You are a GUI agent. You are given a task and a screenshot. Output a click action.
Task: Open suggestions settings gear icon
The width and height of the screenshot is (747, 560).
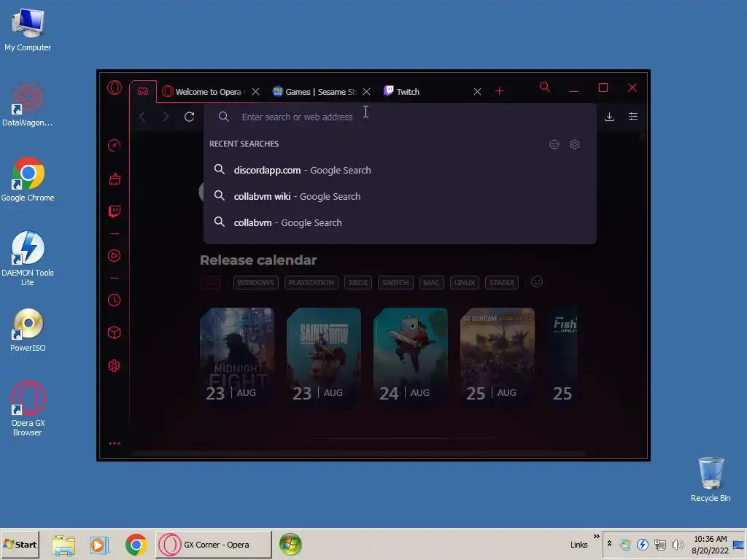coord(575,144)
